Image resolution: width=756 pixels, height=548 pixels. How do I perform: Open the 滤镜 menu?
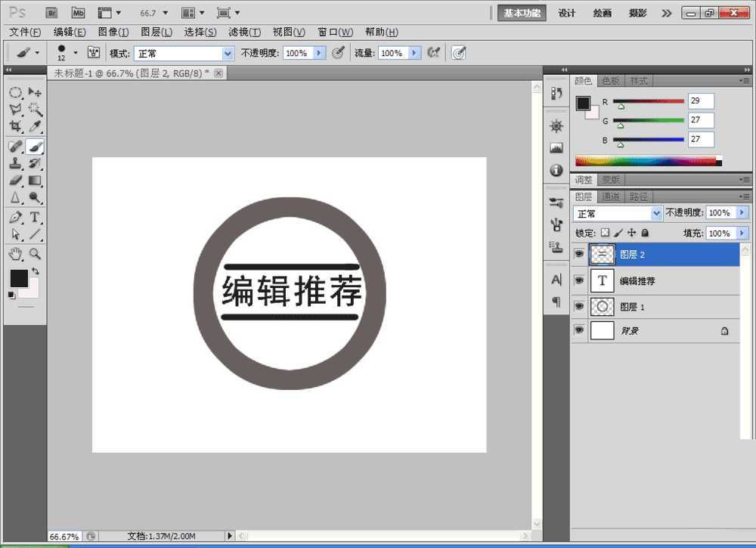(x=243, y=32)
